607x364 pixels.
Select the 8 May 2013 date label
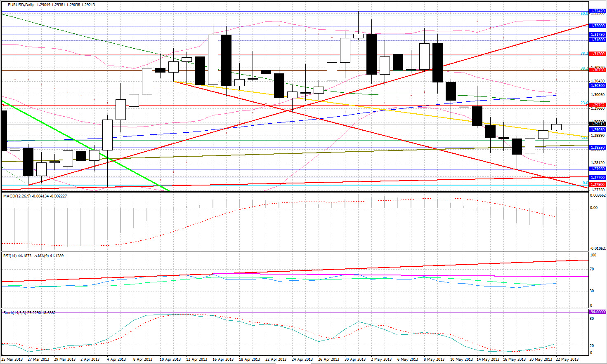tap(435, 359)
